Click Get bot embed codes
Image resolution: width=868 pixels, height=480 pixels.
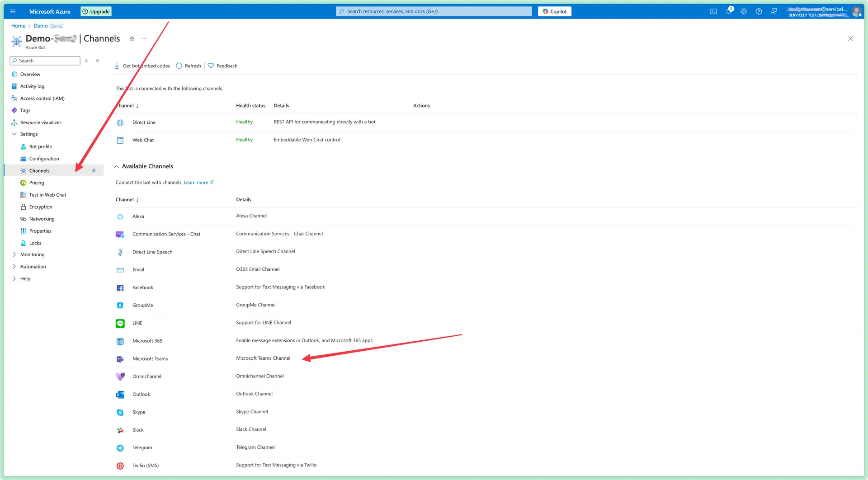coord(142,66)
